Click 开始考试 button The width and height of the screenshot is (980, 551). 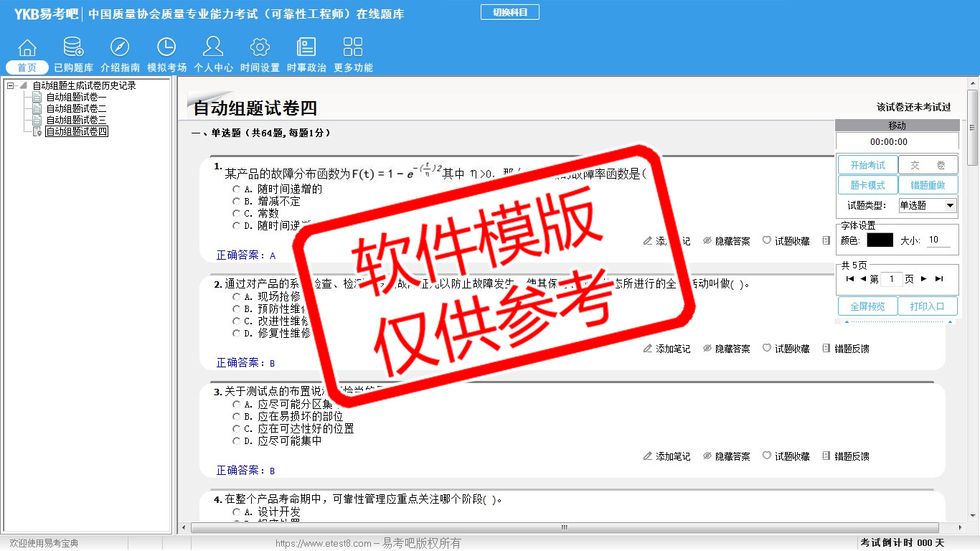868,165
